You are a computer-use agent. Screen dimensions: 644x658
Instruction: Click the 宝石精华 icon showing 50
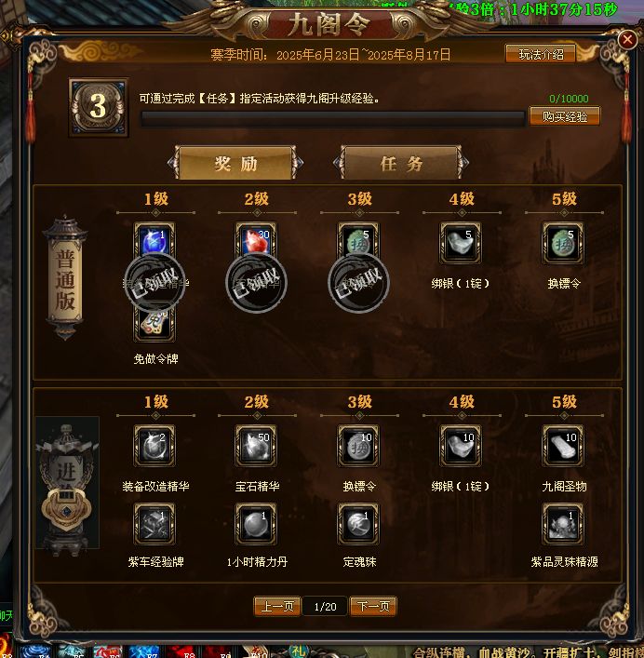[x=256, y=446]
